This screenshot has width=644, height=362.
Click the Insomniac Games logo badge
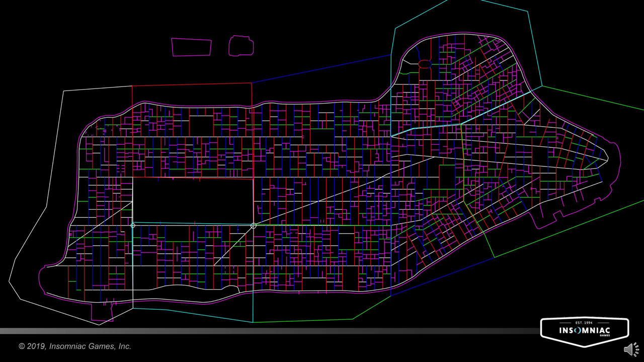[585, 332]
